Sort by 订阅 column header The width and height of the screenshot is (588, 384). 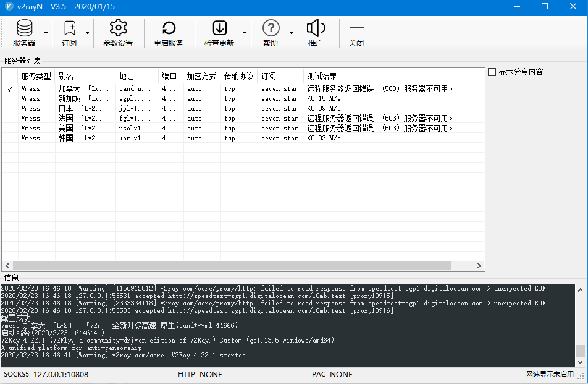280,76
